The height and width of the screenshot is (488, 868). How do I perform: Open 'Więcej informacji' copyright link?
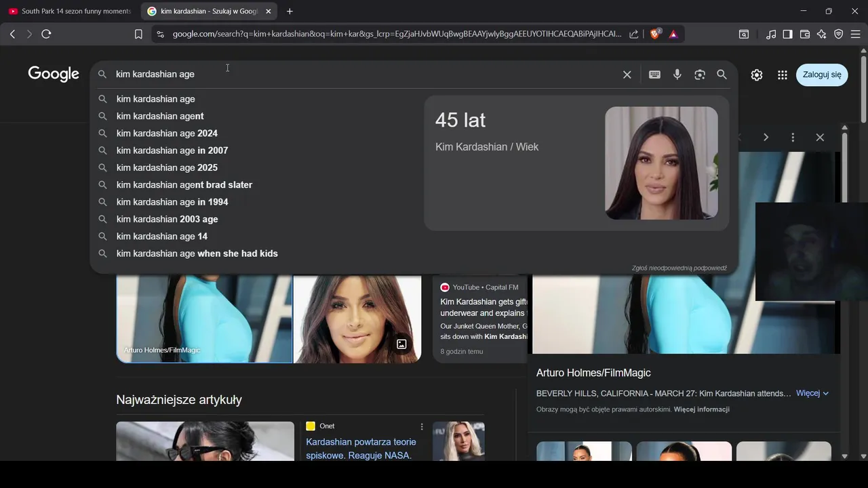coord(701,409)
